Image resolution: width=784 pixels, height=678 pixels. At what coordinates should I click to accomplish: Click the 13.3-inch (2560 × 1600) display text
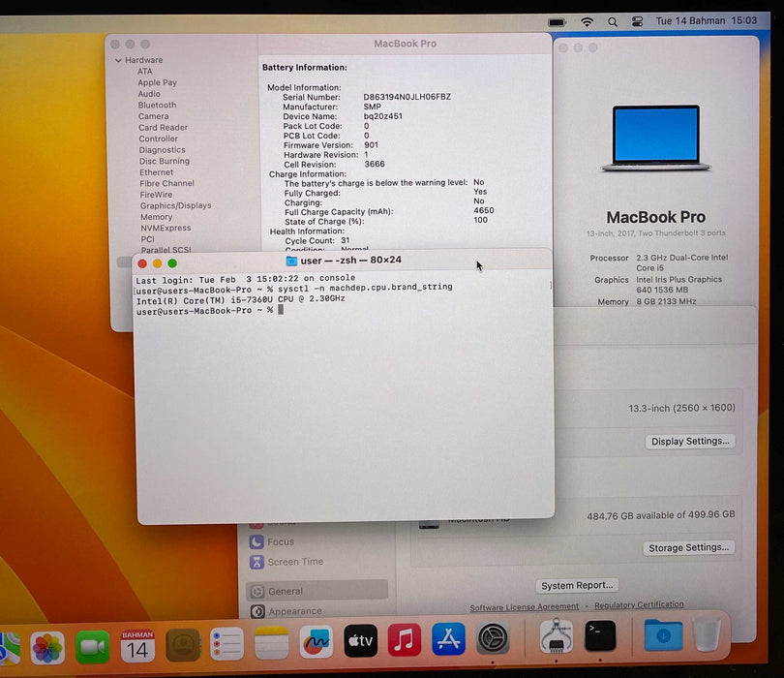point(682,408)
